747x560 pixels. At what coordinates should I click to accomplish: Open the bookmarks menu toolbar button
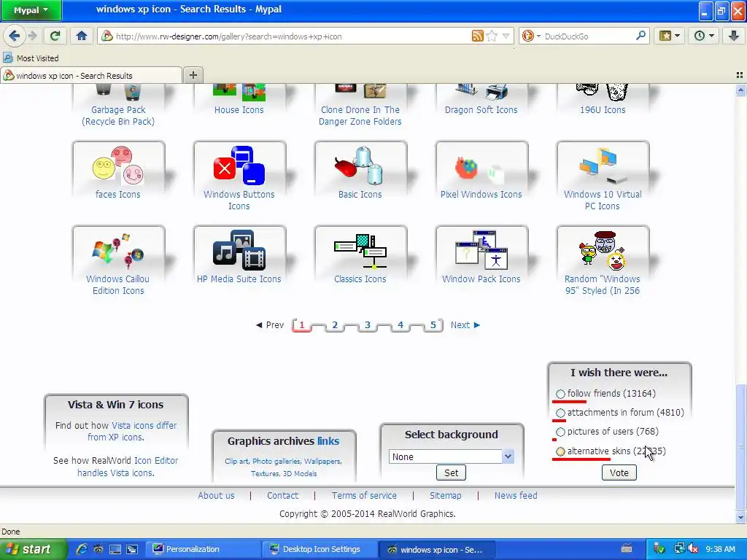point(670,36)
